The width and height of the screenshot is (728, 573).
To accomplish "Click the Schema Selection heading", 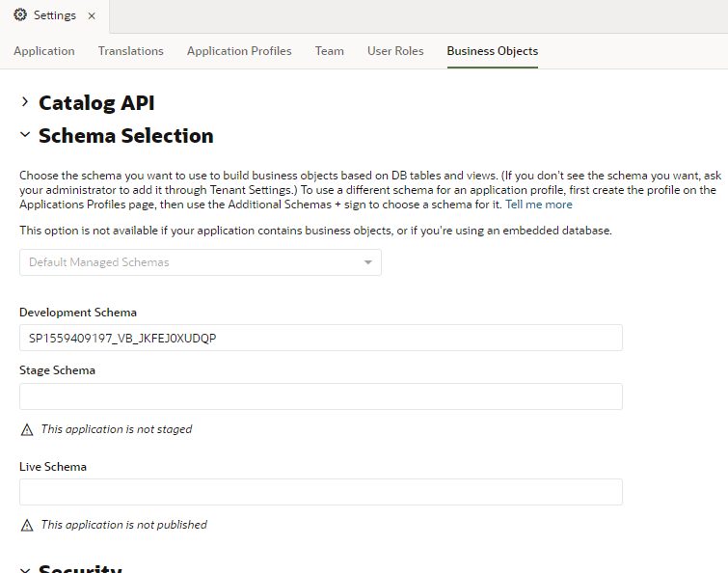I will (126, 136).
